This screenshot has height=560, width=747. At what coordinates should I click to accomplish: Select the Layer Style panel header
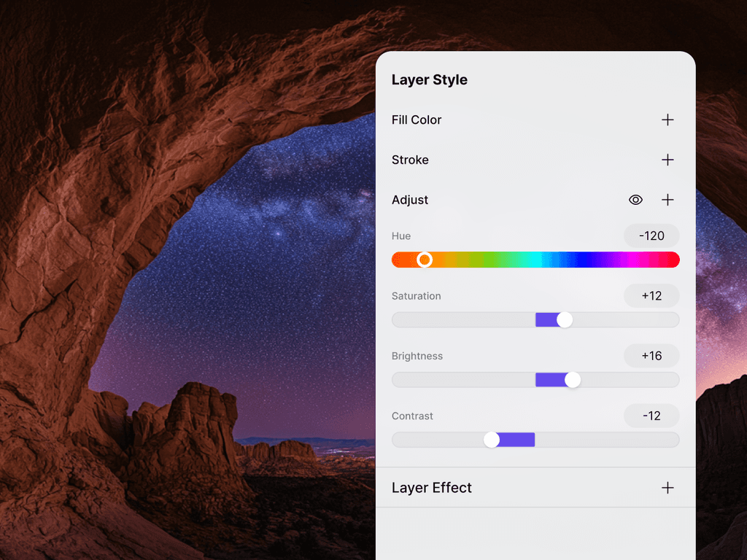tap(429, 79)
